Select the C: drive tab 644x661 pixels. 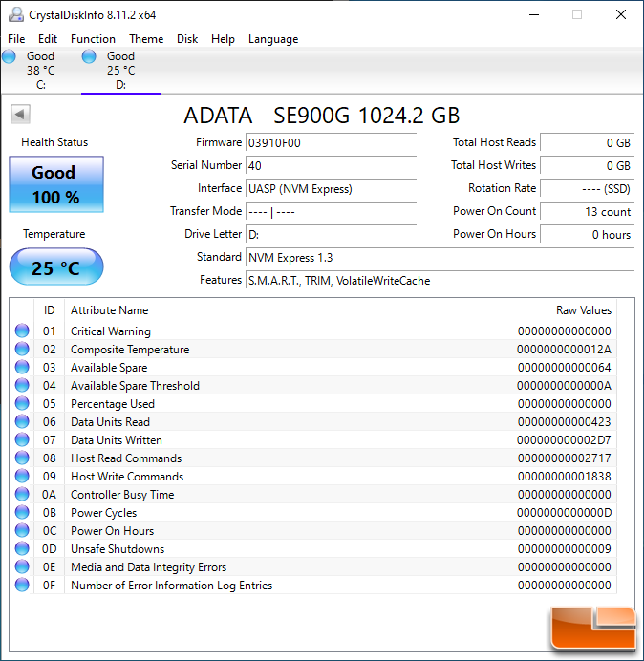(40, 71)
